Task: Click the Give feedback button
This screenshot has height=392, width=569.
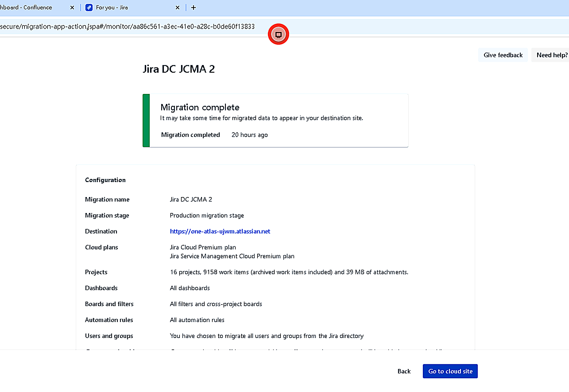Action: point(503,55)
